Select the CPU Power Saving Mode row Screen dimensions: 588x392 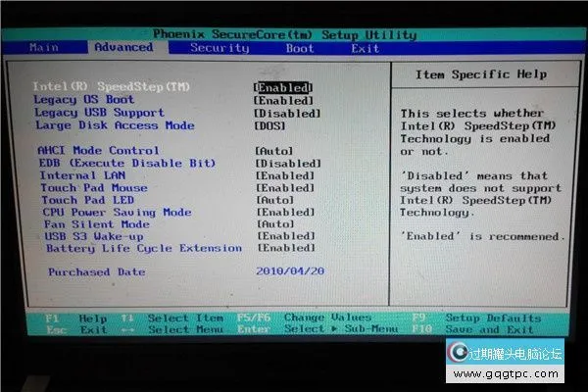pyautogui.click(x=116, y=213)
